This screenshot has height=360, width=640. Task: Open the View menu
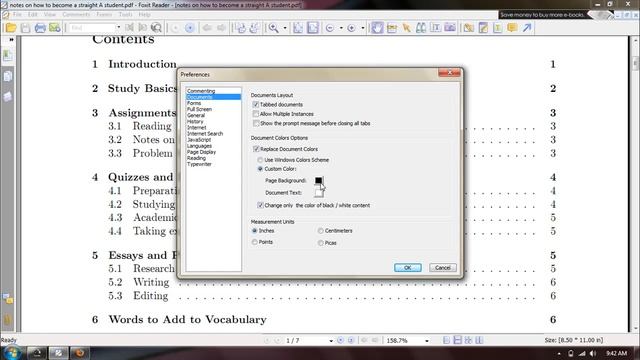pyautogui.click(x=50, y=14)
